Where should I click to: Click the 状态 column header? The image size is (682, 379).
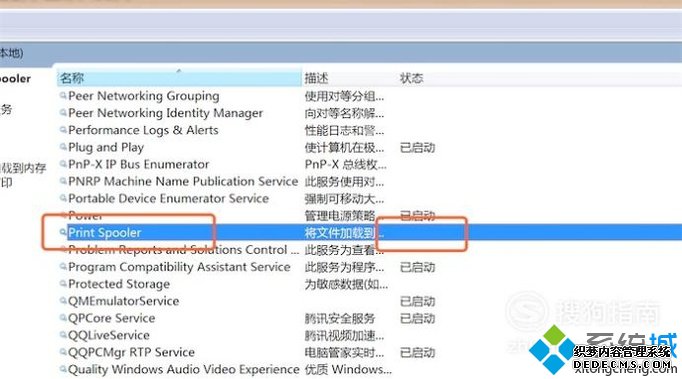[411, 78]
